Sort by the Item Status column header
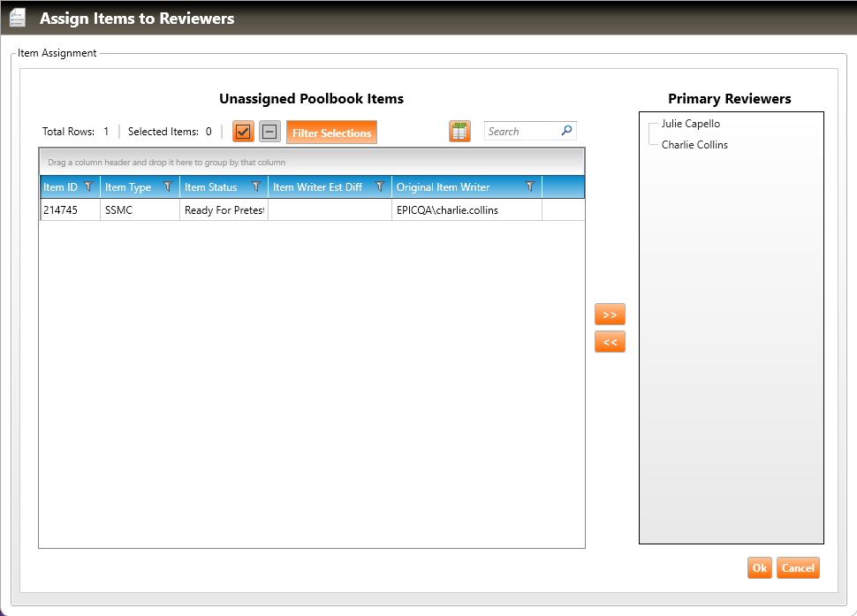The height and width of the screenshot is (616, 857). tap(210, 187)
